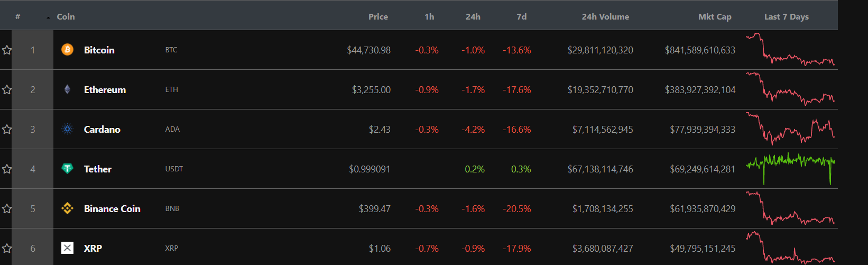View Cardano's last 7 days sparkline
Image resolution: width=868 pixels, height=265 pixels.
[x=790, y=129]
